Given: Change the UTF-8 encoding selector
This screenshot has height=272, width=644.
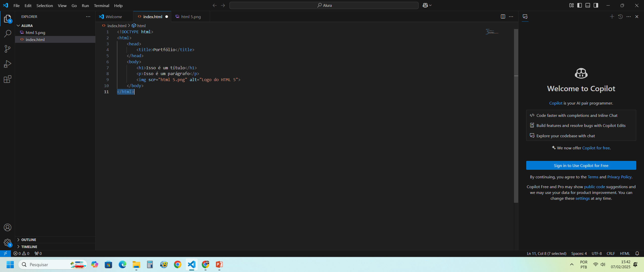Looking at the screenshot, I should [x=597, y=253].
